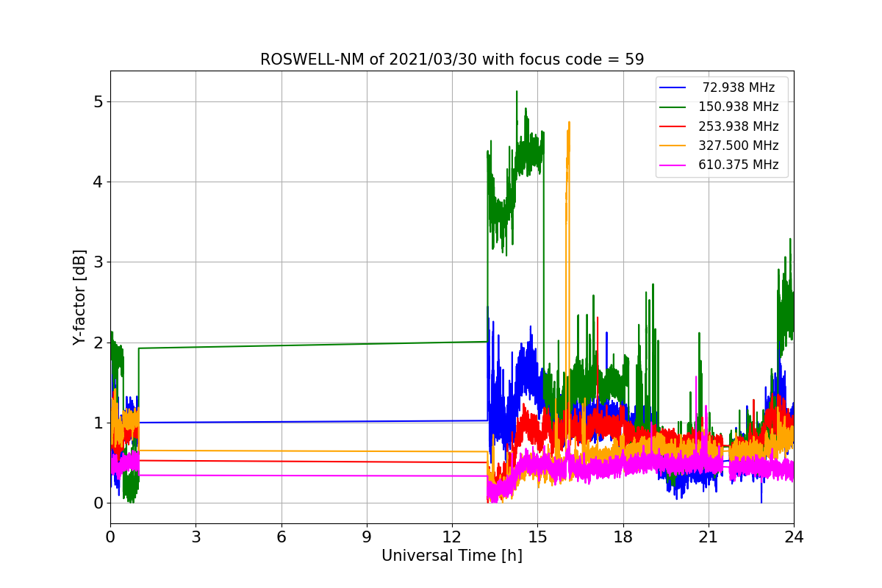The image size is (882, 588).
Task: Click x-axis tick label '12'
Action: coord(452,537)
